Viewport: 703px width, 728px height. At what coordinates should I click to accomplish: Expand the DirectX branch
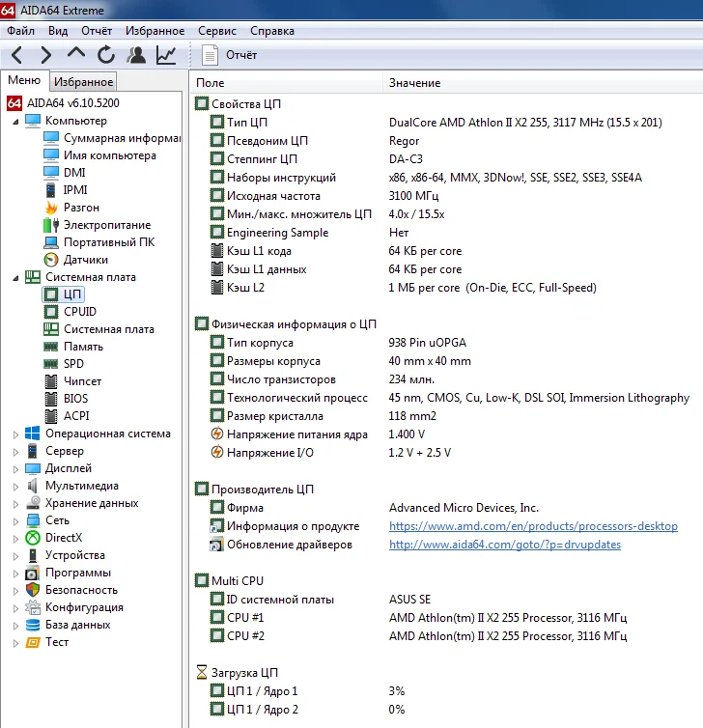(15, 539)
